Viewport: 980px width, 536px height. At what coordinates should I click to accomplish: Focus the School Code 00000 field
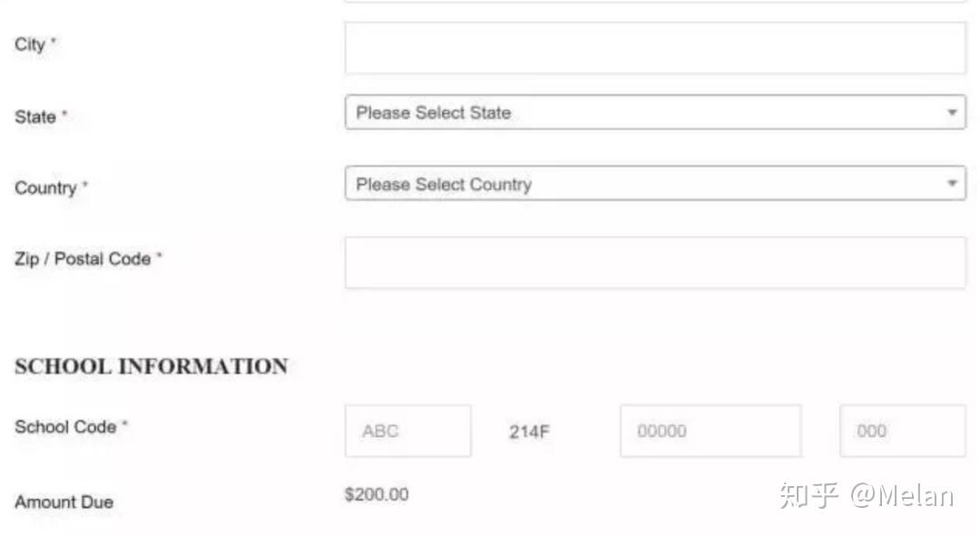point(710,431)
